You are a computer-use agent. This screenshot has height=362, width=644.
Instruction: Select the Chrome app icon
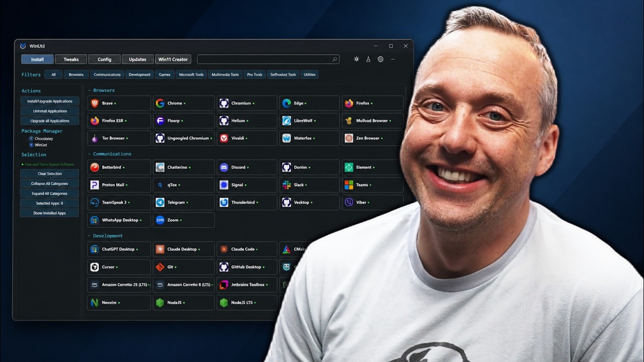pyautogui.click(x=160, y=103)
